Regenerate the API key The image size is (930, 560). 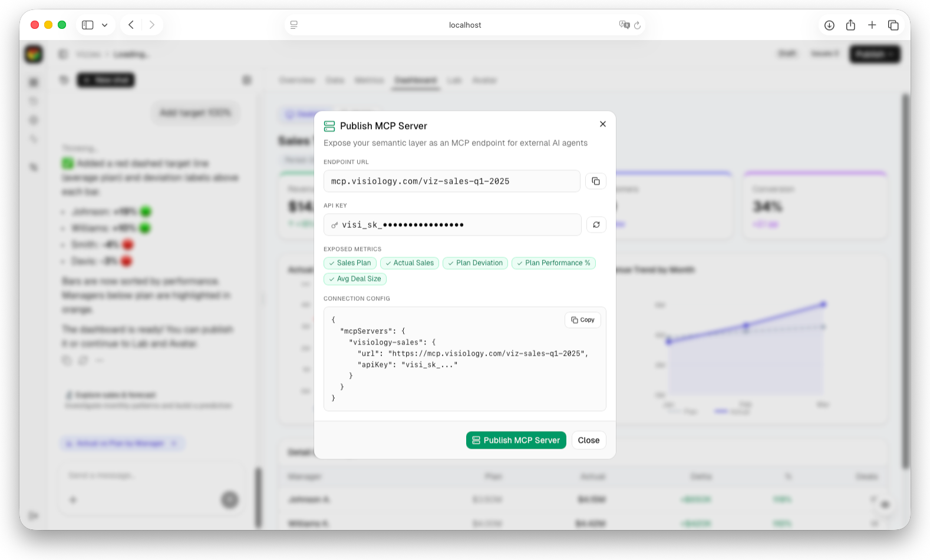596,225
